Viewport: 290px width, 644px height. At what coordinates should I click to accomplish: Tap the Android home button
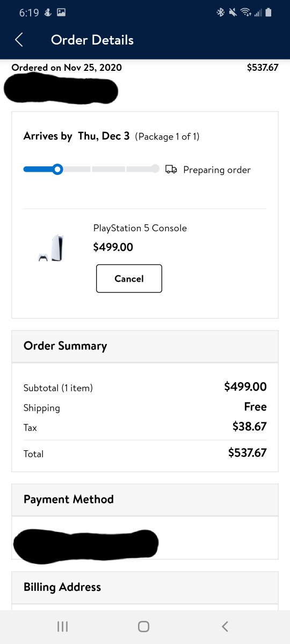(143, 626)
